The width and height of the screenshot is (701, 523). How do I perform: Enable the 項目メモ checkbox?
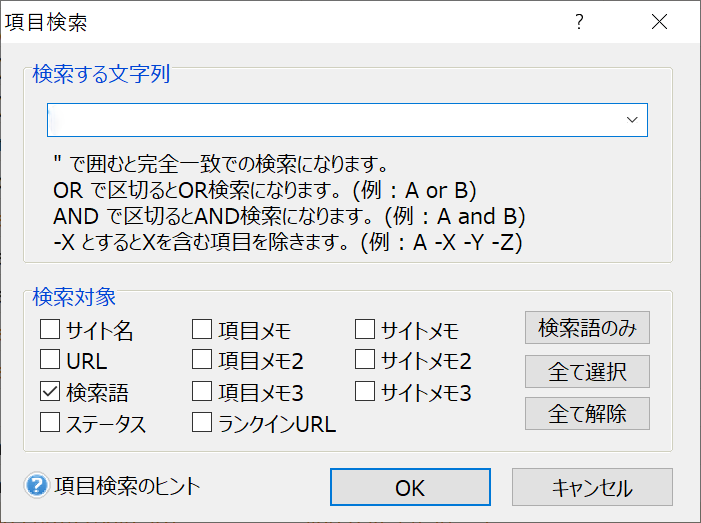click(202, 329)
